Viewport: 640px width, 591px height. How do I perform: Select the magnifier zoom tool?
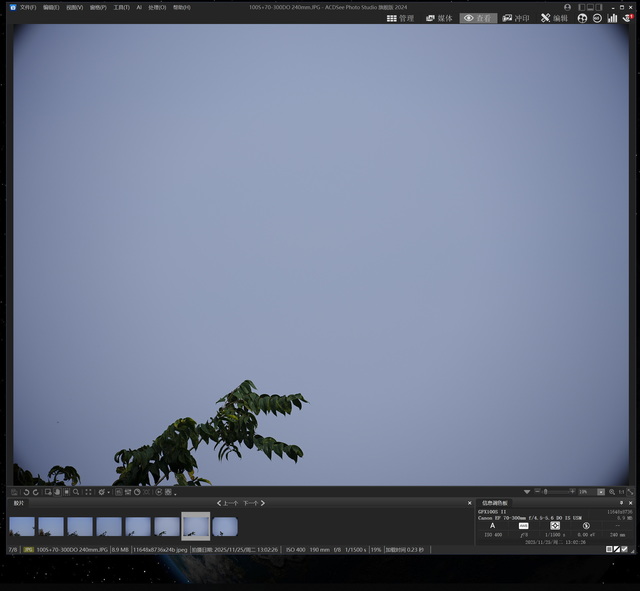(x=76, y=492)
